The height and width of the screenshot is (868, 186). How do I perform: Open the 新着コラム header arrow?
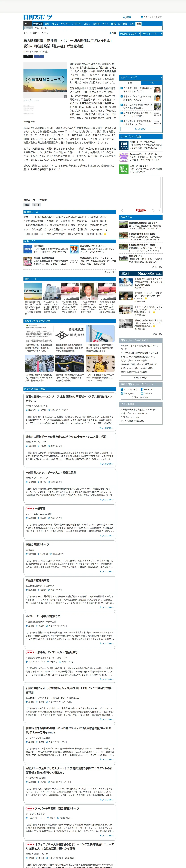click(x=161, y=217)
